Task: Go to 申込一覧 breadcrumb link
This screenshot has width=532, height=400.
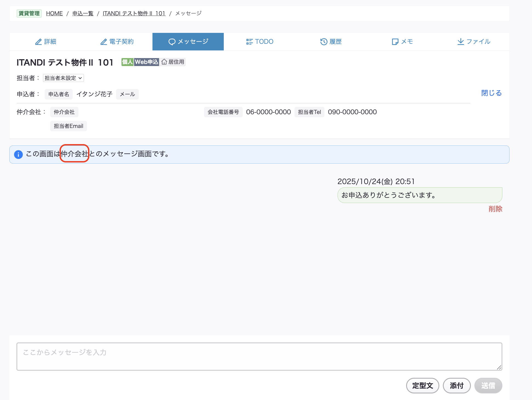Action: 83,13
